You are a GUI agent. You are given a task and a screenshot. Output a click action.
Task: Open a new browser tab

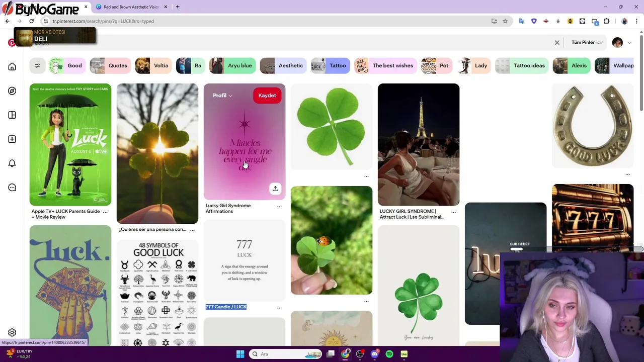click(x=178, y=7)
